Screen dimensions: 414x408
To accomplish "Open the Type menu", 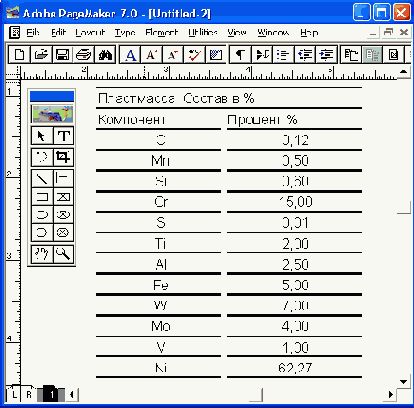I will coord(125,32).
